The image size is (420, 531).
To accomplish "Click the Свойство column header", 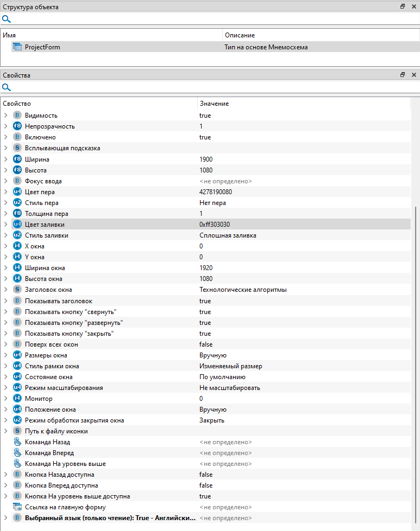I will (x=17, y=103).
